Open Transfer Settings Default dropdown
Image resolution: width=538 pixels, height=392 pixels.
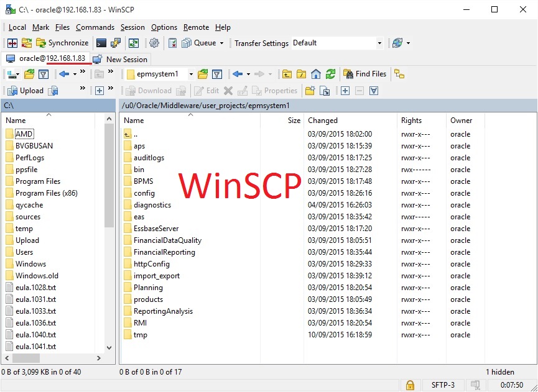(379, 43)
